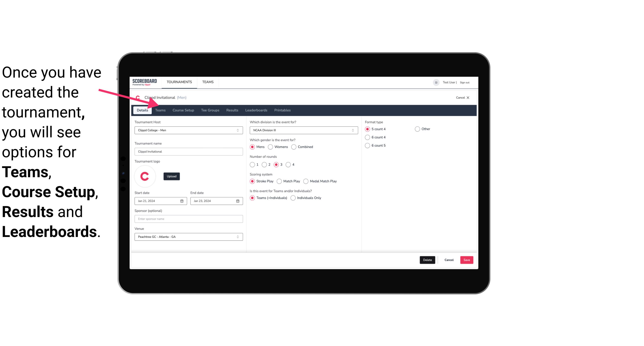Click the Sign out icon/link in header
This screenshot has width=644, height=346.
coord(465,82)
